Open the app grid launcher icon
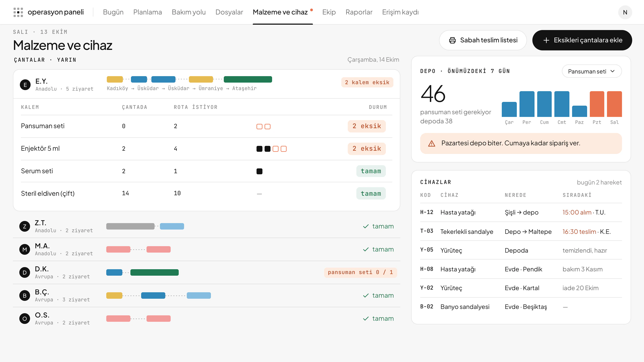The width and height of the screenshot is (644, 362). pos(18,12)
